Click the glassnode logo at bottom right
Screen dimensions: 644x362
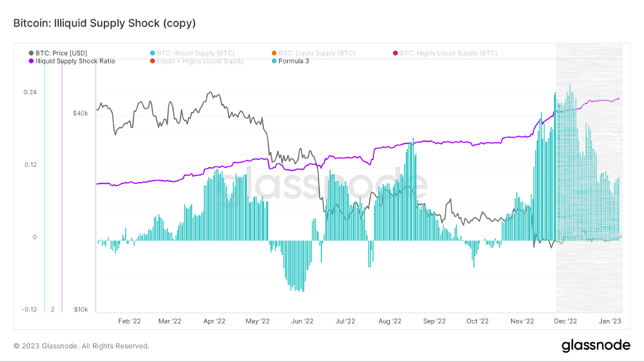[x=596, y=345]
